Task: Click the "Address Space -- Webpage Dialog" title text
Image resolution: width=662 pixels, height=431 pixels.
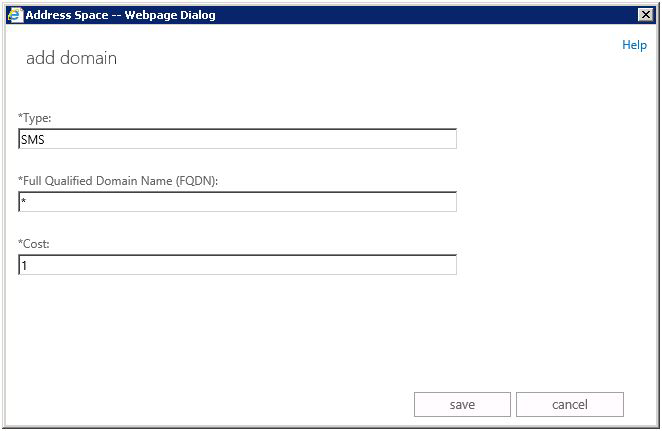Action: click(x=120, y=15)
